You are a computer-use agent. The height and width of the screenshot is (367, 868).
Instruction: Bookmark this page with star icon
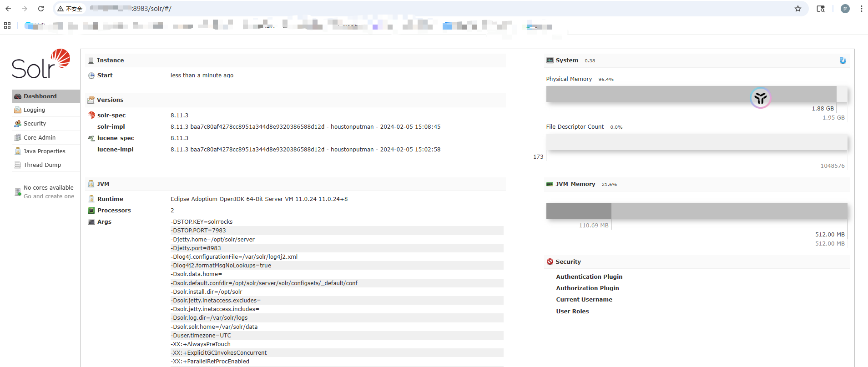(x=798, y=9)
